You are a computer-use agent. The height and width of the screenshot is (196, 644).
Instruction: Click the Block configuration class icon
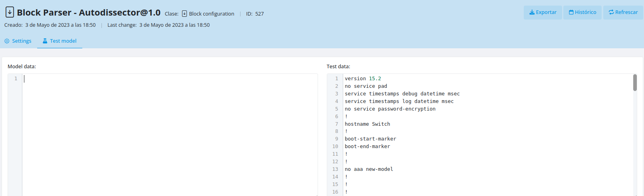[184, 14]
